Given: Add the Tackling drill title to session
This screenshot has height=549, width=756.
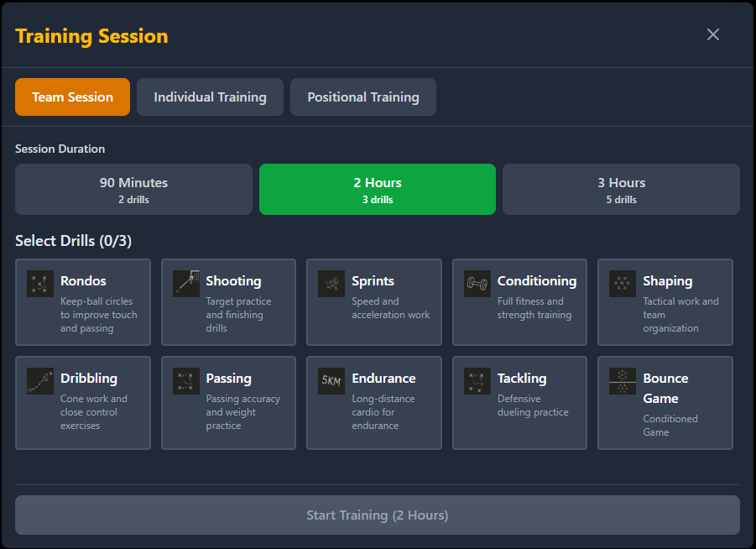Looking at the screenshot, I should point(522,379).
